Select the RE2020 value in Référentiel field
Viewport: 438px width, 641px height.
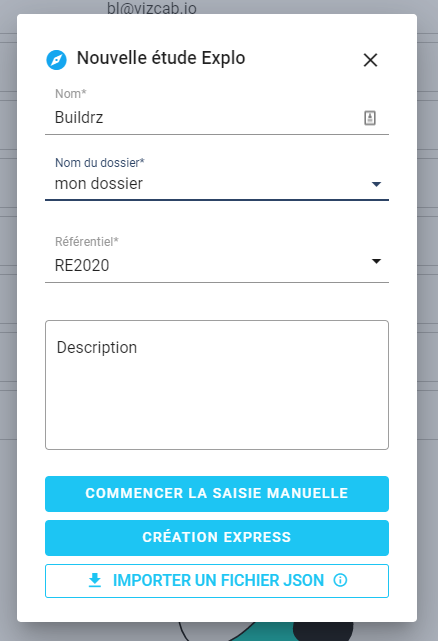(82, 266)
